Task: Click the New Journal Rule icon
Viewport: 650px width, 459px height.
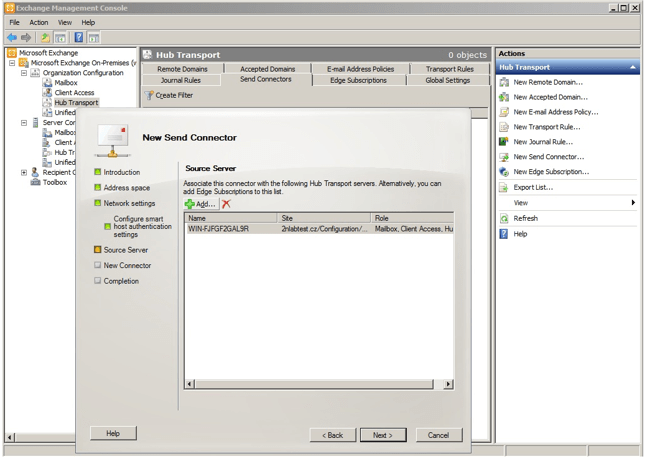Action: tap(504, 142)
